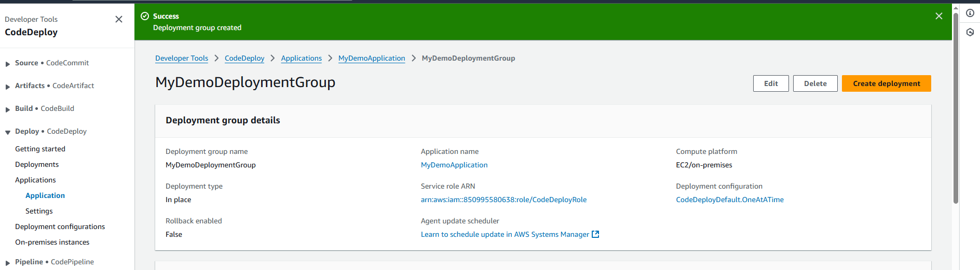Click the MyDemoApplication breadcrumb link
The image size is (980, 270).
point(372,58)
